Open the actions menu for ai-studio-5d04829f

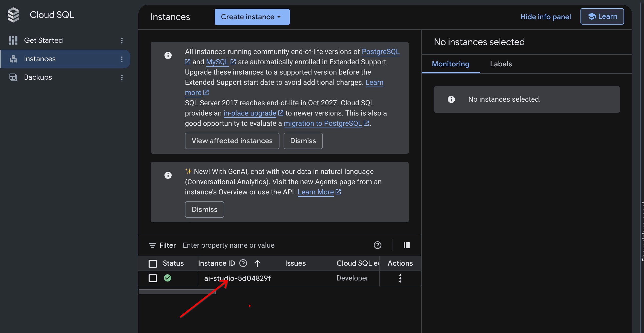coord(400,278)
